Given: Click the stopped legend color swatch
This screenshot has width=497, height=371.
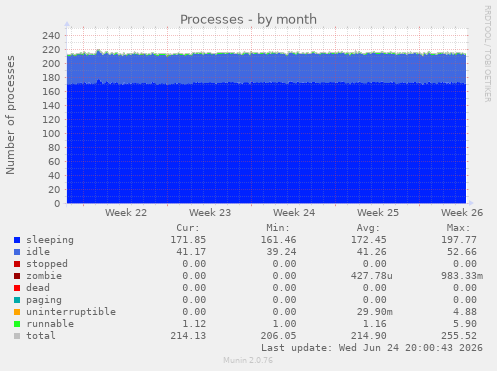Looking at the screenshot, I should pyautogui.click(x=17, y=264).
